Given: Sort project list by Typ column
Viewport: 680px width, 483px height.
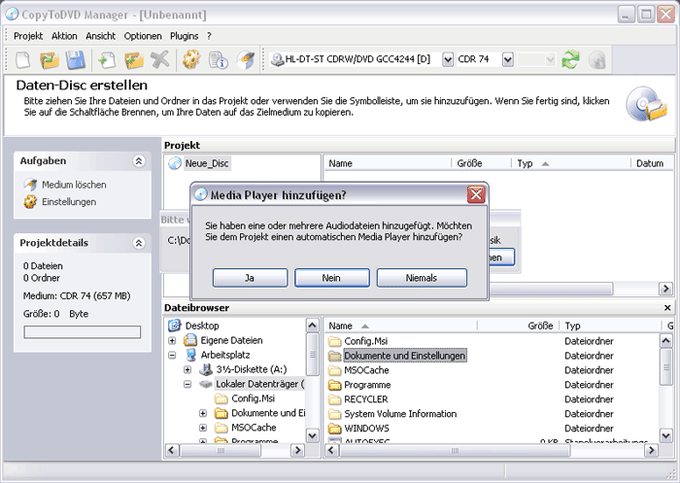Looking at the screenshot, I should (571, 163).
